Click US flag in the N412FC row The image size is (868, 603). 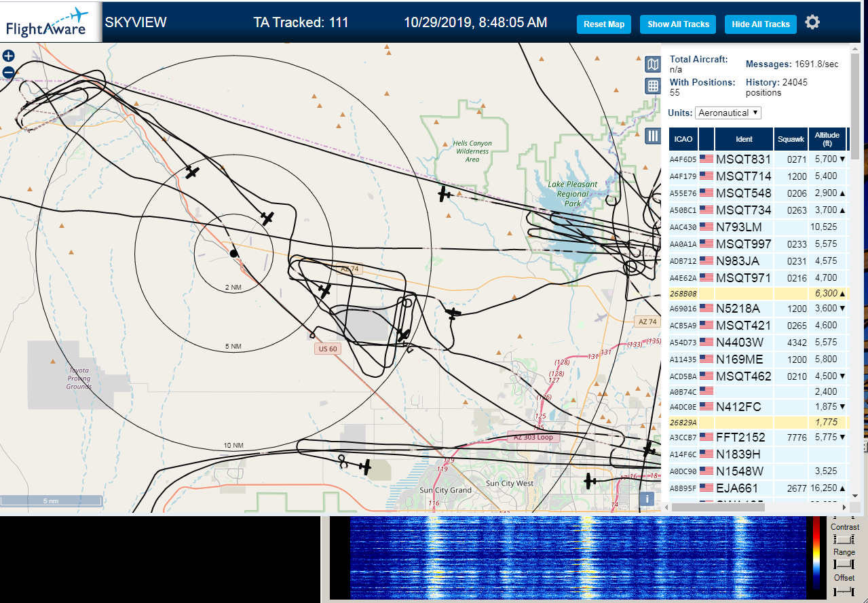point(706,407)
